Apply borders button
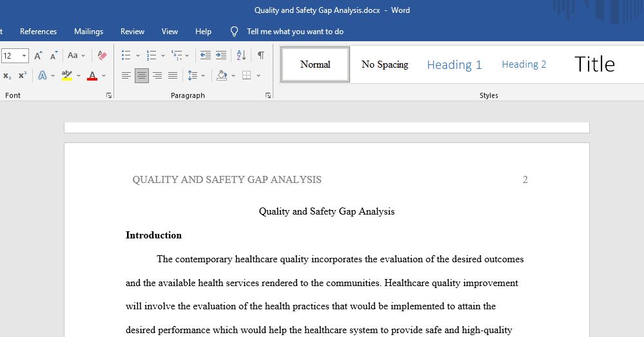 pyautogui.click(x=246, y=75)
